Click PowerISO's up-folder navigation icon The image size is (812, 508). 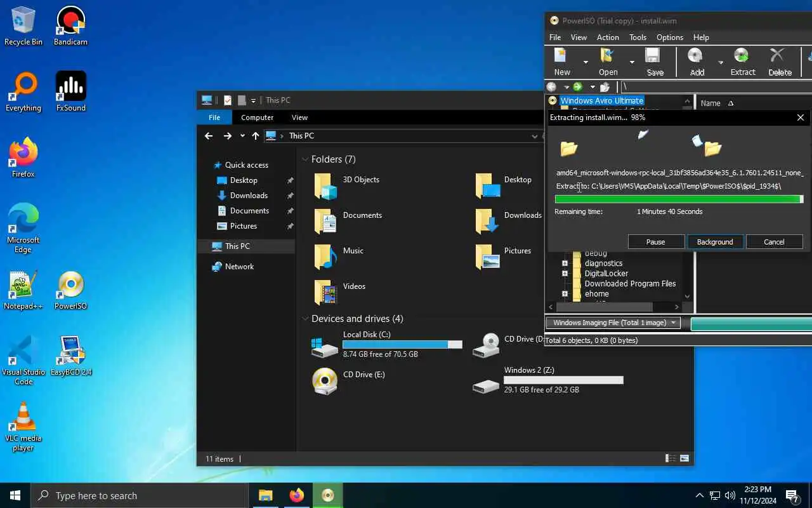pos(605,87)
